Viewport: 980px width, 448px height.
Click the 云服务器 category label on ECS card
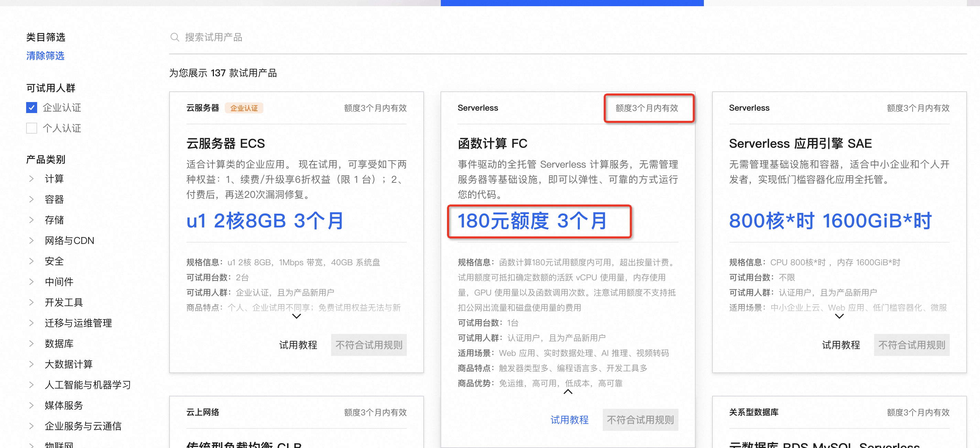[203, 108]
